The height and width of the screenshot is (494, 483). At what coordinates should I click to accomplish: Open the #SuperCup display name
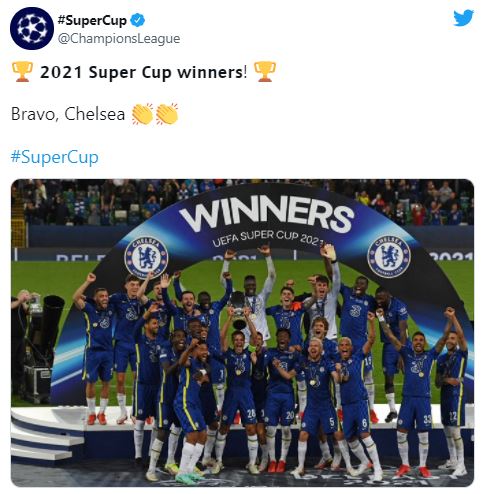92,20
